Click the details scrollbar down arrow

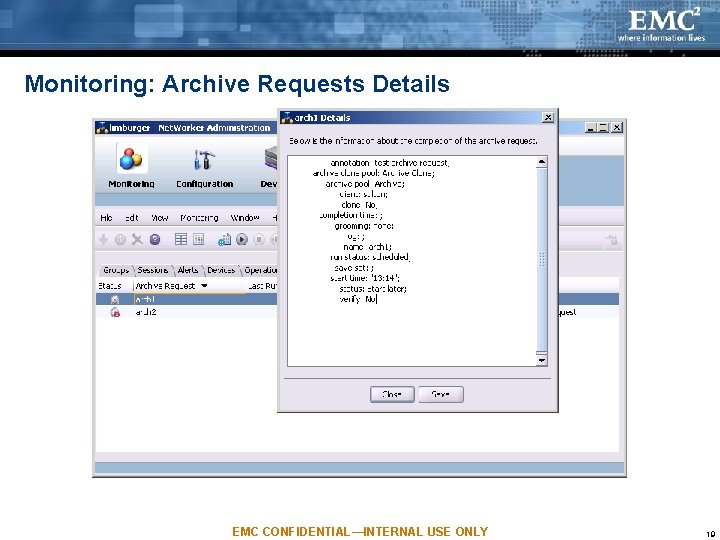[x=542, y=361]
